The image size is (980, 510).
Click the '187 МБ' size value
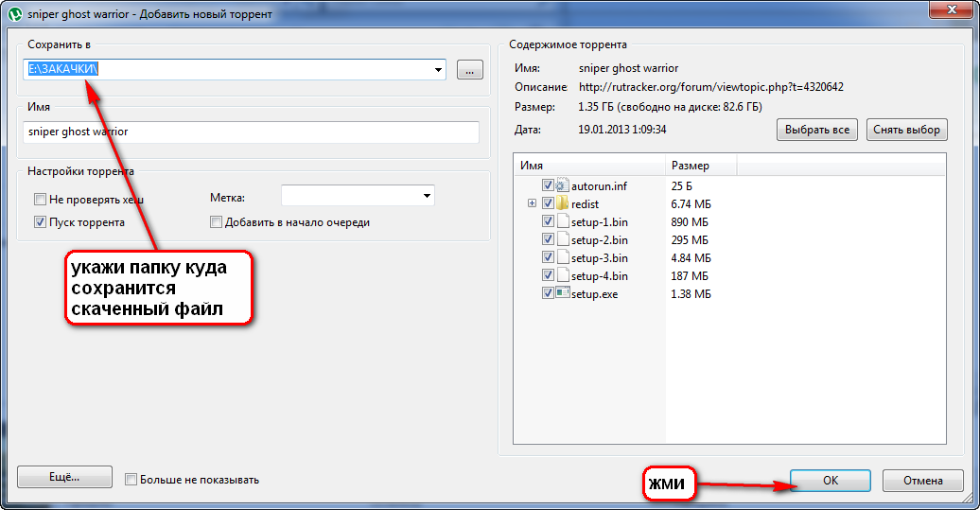[x=690, y=276]
